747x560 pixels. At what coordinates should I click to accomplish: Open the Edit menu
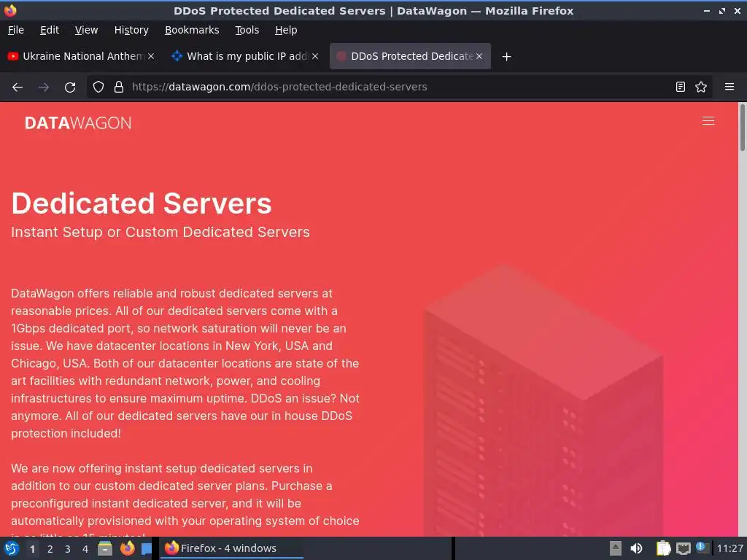pos(50,30)
